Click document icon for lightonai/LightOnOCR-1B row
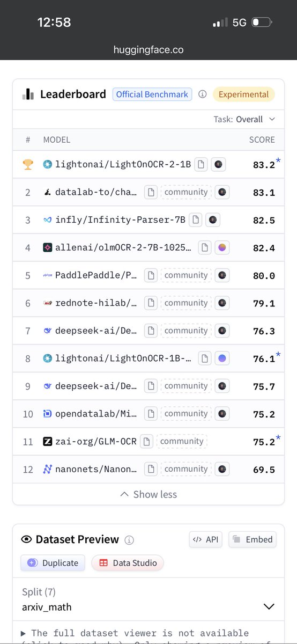Screen dimensions: 297x644 click(x=205, y=358)
